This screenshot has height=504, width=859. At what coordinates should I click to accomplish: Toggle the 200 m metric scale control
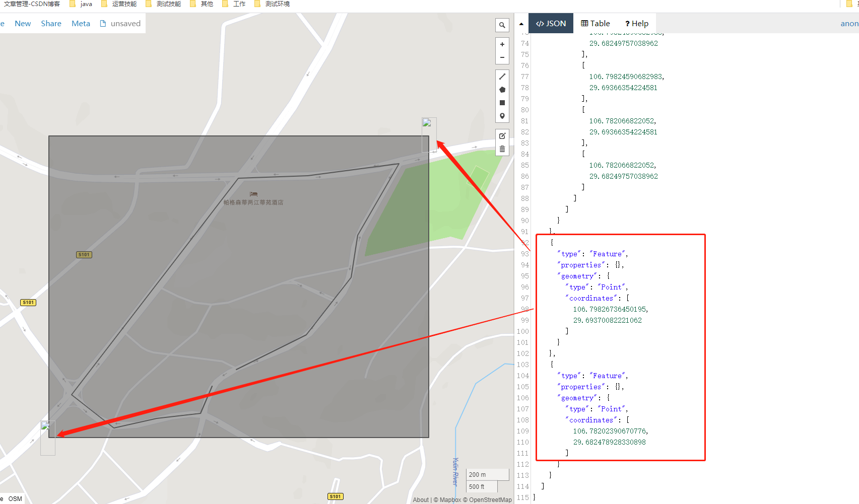pyautogui.click(x=487, y=474)
